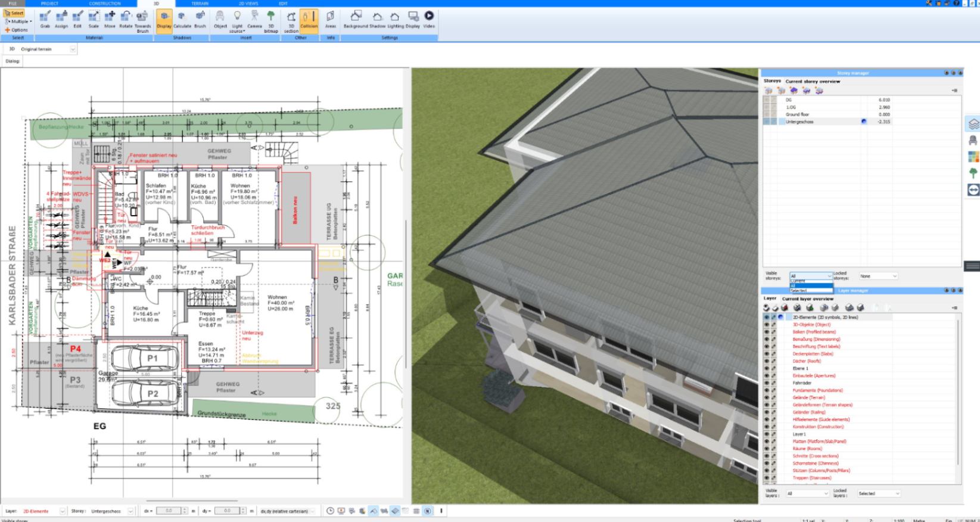Screen dimensions: 980x522
Task: Click the dx input field
Action: [x=169, y=511]
